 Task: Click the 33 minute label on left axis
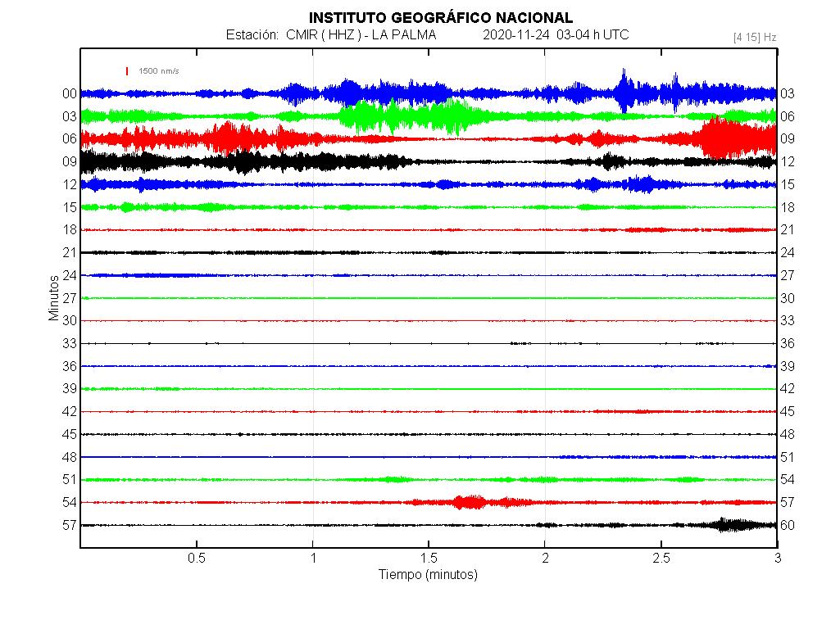point(70,343)
